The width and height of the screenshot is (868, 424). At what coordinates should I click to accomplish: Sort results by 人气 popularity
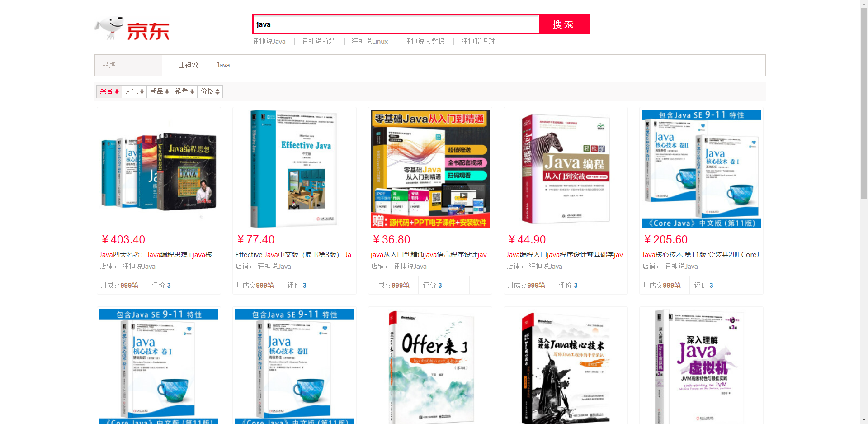click(x=134, y=91)
